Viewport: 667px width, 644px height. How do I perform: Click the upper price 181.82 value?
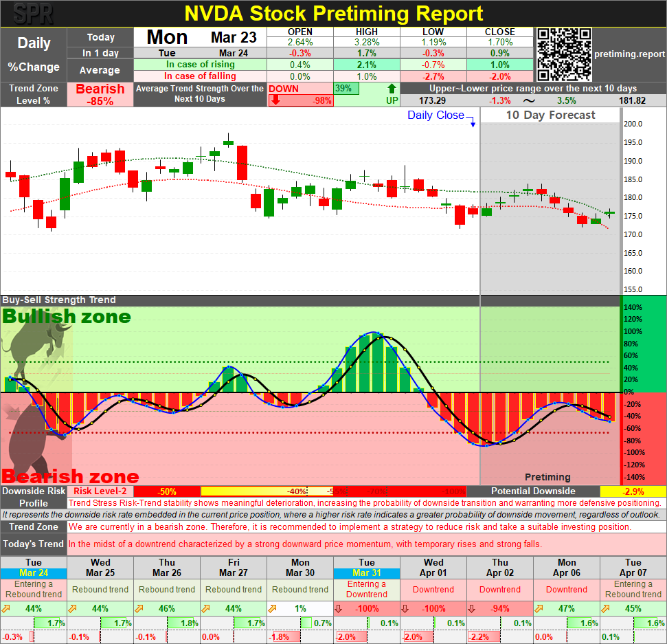pyautogui.click(x=632, y=100)
